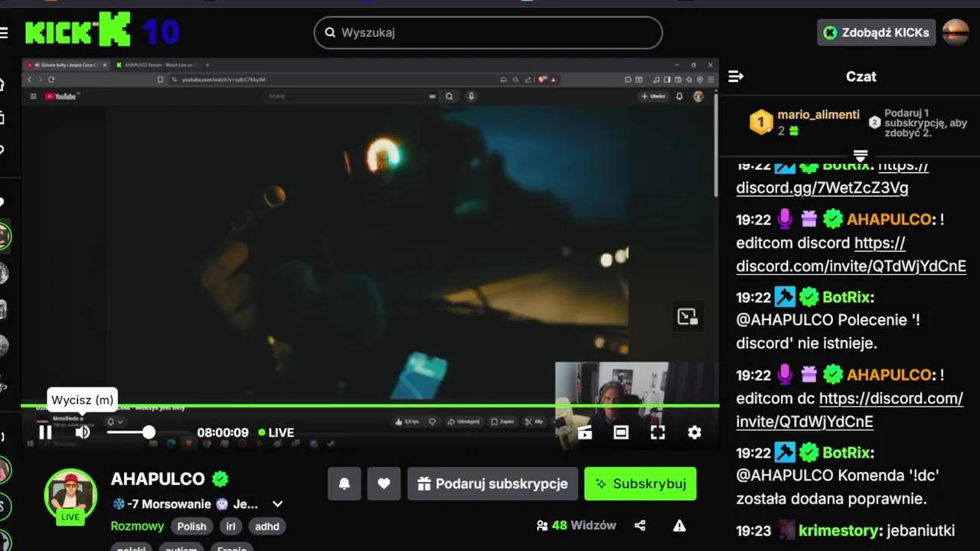Open mario_alimenti gifter leaderboard entry
The image size is (980, 551).
click(805, 122)
